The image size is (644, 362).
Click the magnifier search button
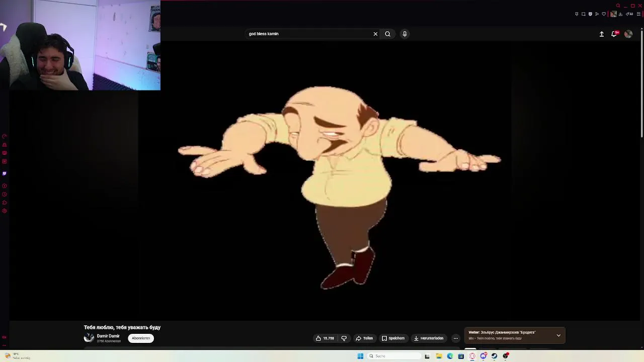pos(387,34)
